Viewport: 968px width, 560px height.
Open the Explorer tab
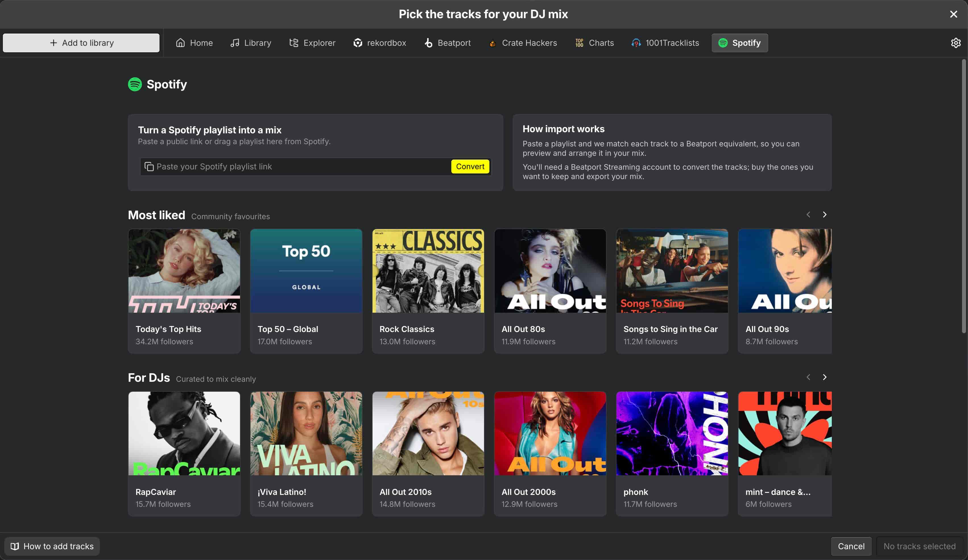[x=312, y=43]
